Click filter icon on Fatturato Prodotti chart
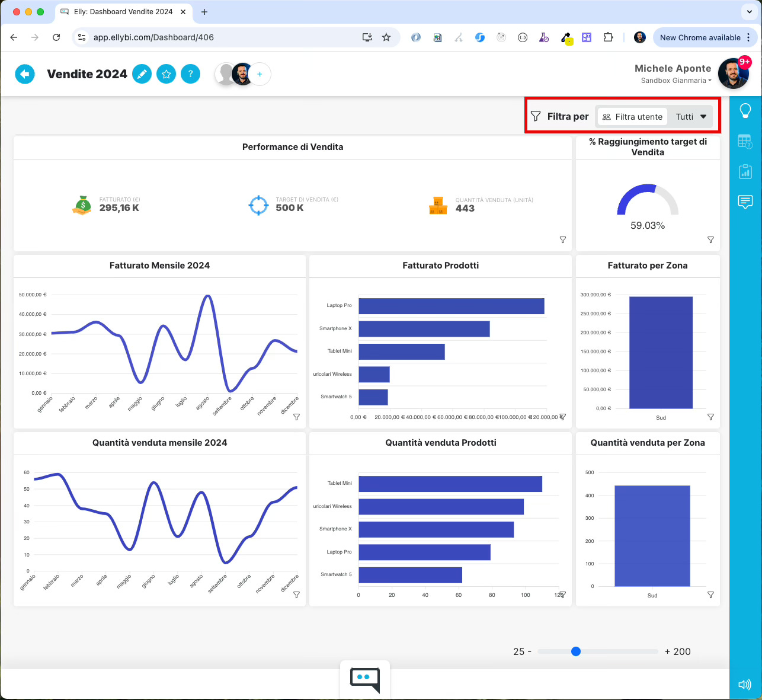This screenshot has height=700, width=762. tap(563, 417)
